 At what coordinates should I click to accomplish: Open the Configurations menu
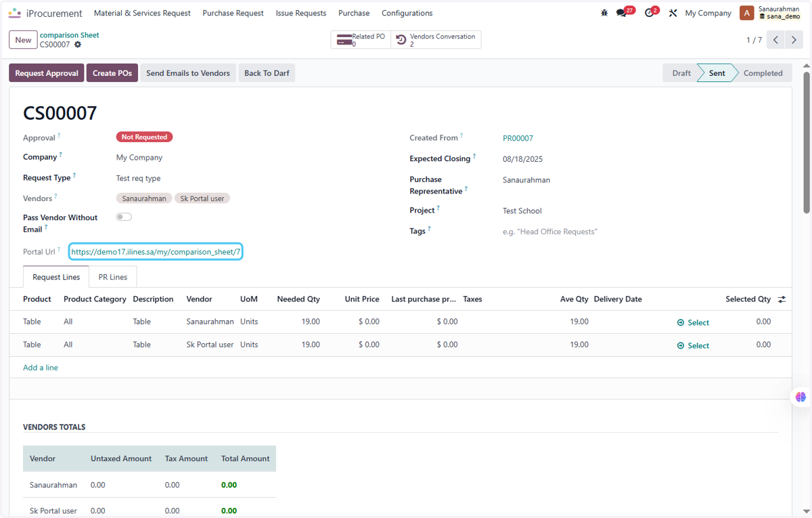pos(407,13)
